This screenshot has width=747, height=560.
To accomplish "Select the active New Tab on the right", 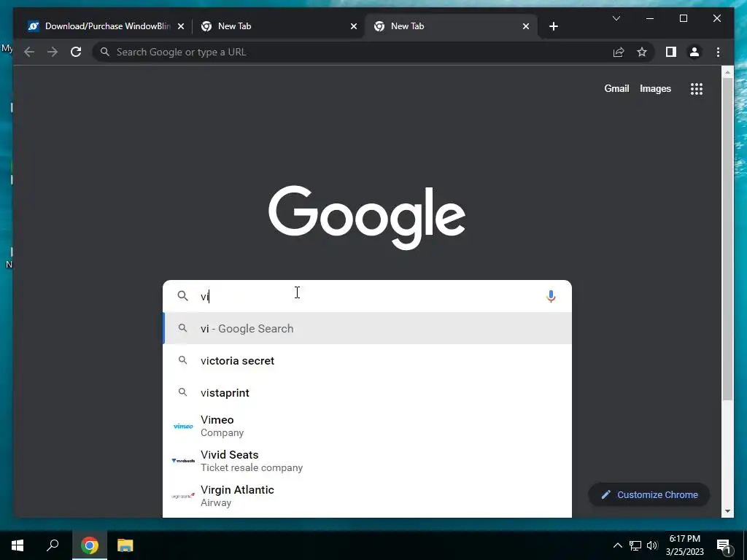I will pos(451,26).
